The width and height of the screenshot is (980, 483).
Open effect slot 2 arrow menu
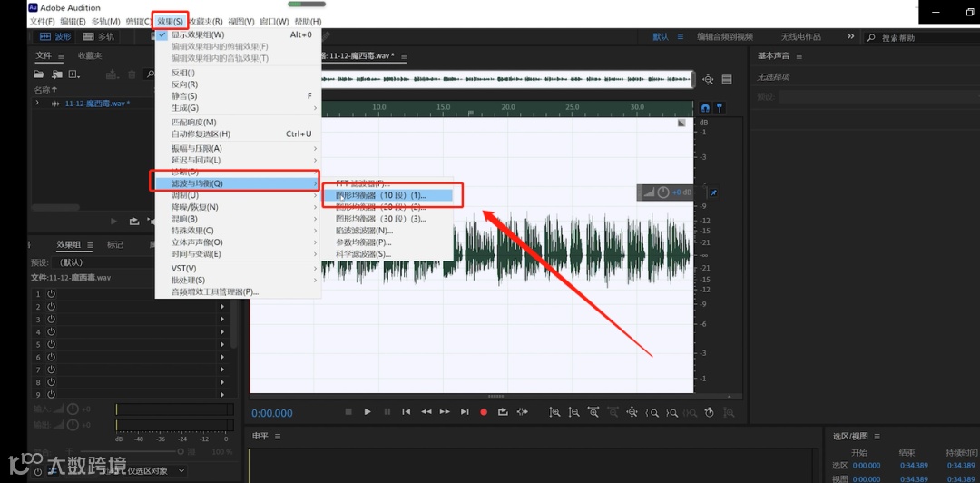tap(222, 307)
